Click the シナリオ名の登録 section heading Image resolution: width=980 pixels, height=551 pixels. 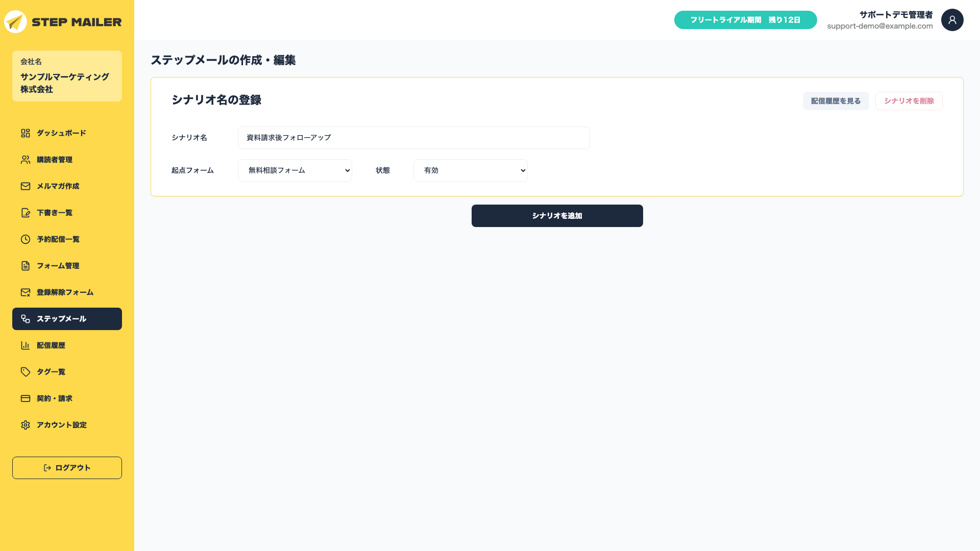point(216,100)
